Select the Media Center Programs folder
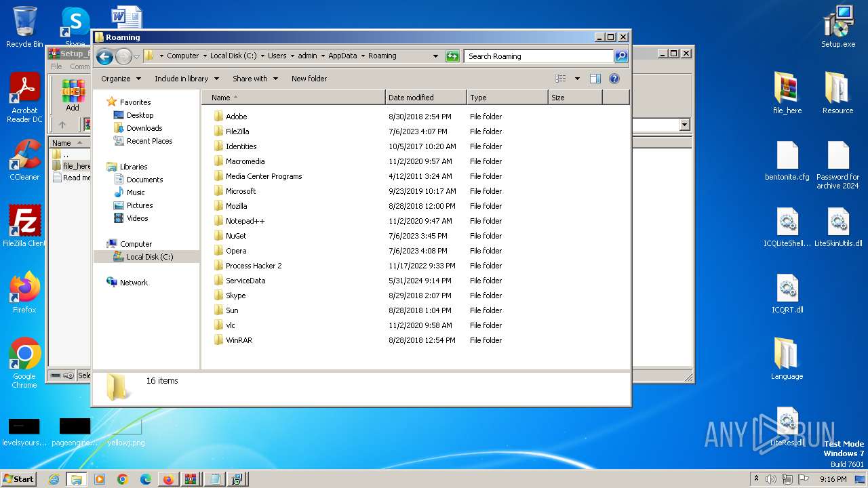This screenshot has width=868, height=488. click(x=264, y=176)
